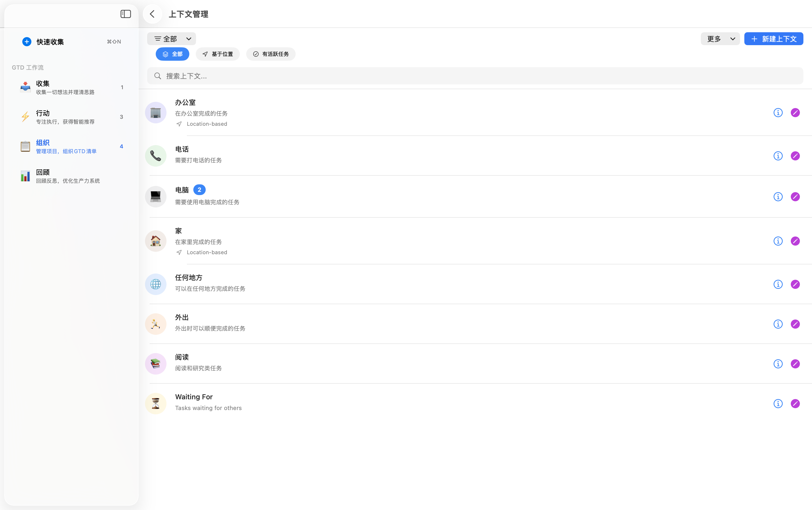Edit the Waiting For context
Viewport: 812px width, 510px height.
point(795,404)
